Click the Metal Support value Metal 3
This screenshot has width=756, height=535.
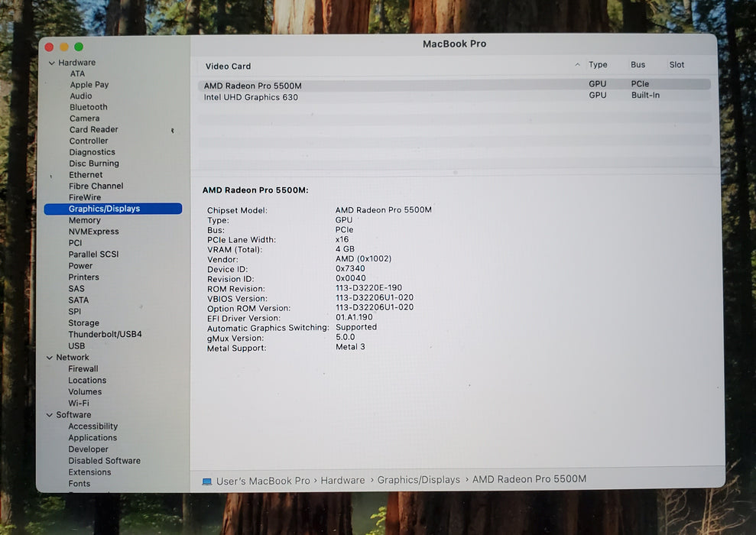350,346
